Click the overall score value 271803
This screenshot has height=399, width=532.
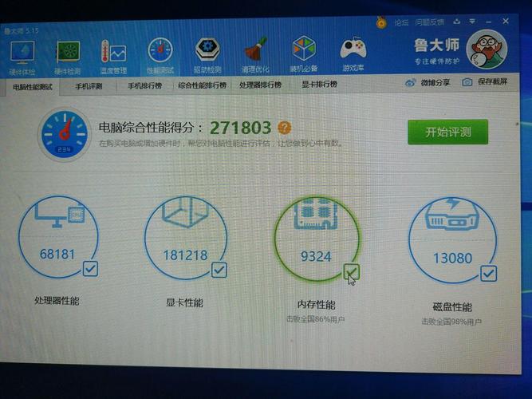point(240,128)
